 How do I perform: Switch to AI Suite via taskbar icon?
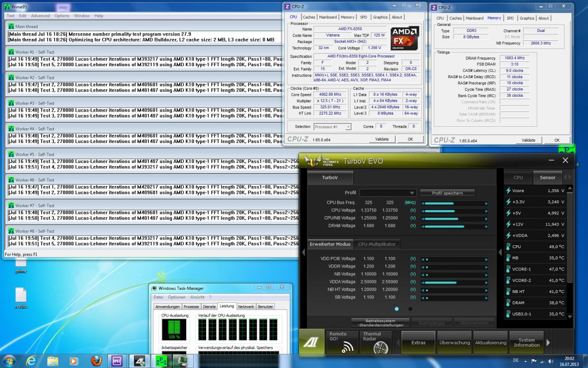pos(139,360)
